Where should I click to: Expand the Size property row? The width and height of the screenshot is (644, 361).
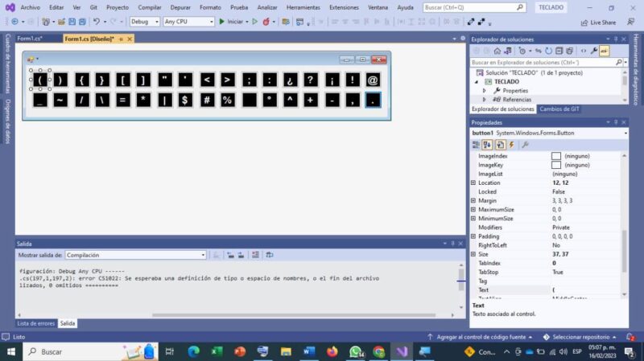473,254
